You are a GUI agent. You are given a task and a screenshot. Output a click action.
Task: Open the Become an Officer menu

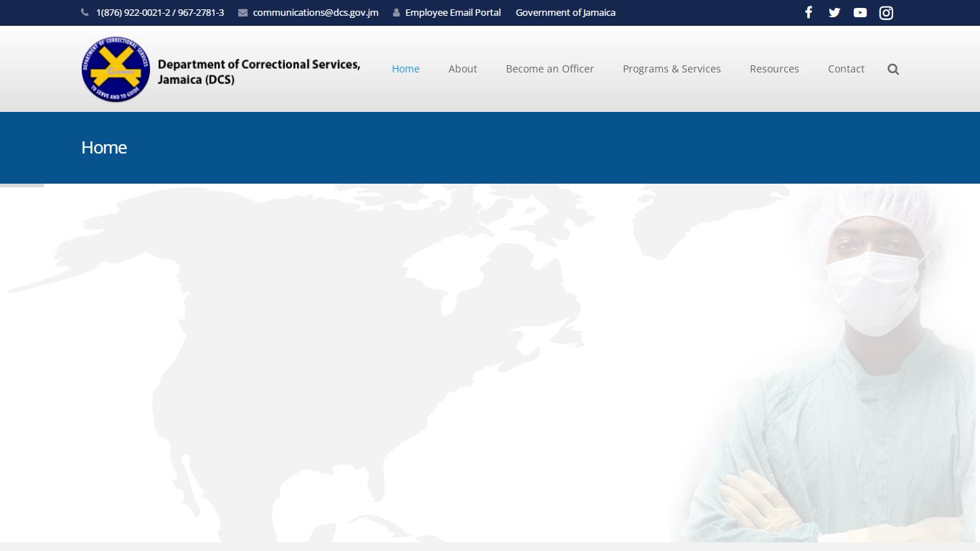click(x=550, y=69)
